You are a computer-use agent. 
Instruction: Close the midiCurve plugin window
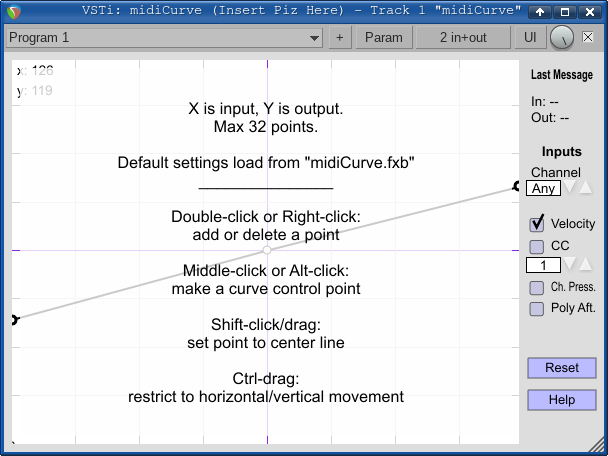tap(590, 12)
